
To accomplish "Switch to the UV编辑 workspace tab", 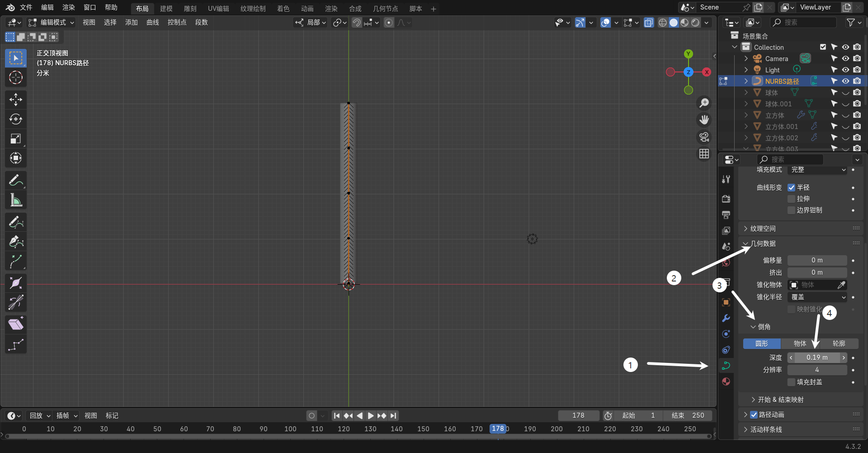I will point(218,9).
